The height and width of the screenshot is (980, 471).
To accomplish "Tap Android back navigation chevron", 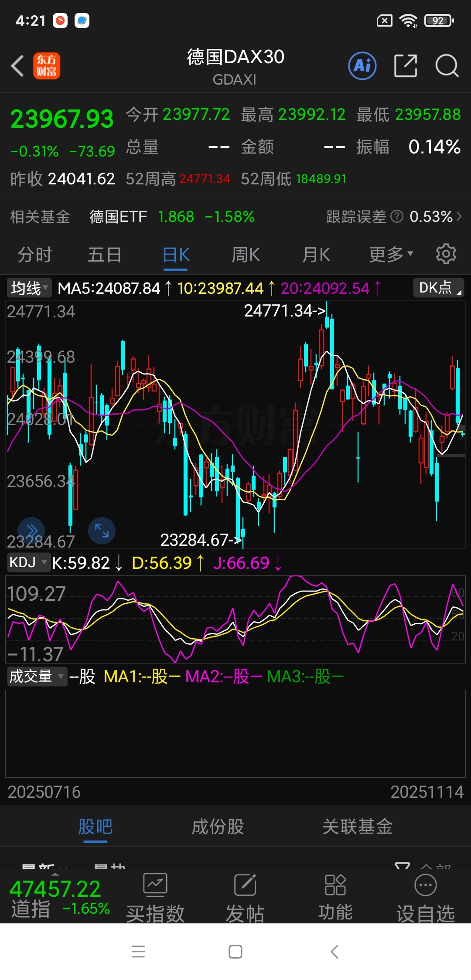I will 334,951.
